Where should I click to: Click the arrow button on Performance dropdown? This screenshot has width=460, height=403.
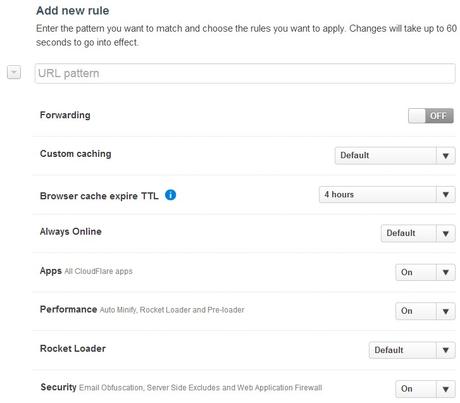click(x=446, y=311)
